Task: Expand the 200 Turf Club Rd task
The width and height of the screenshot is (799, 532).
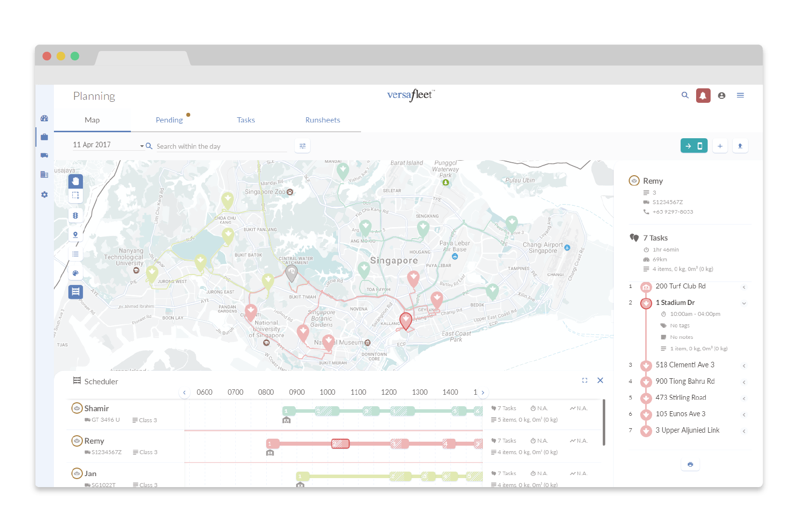Action: [x=744, y=287]
